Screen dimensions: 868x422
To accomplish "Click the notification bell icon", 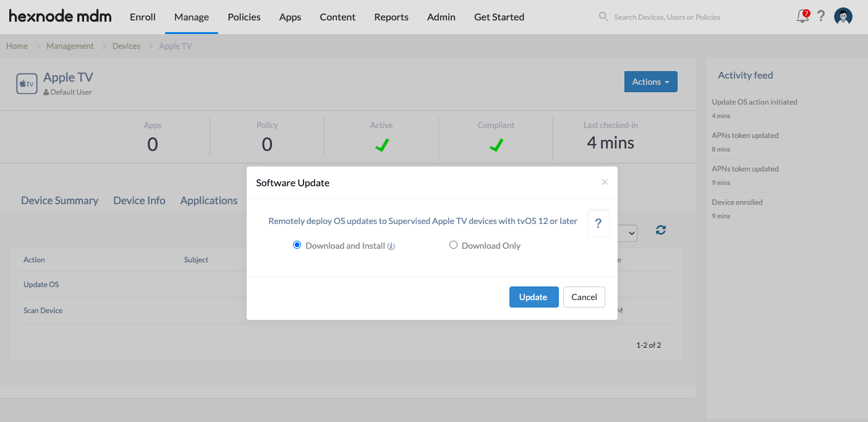I will pos(802,17).
